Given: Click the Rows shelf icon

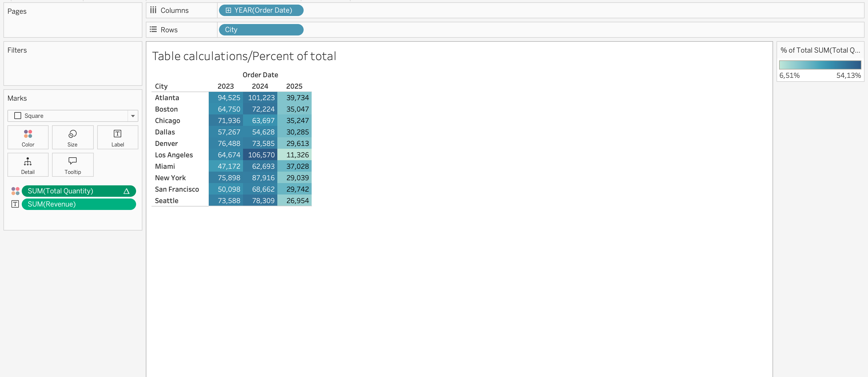Looking at the screenshot, I should 153,30.
